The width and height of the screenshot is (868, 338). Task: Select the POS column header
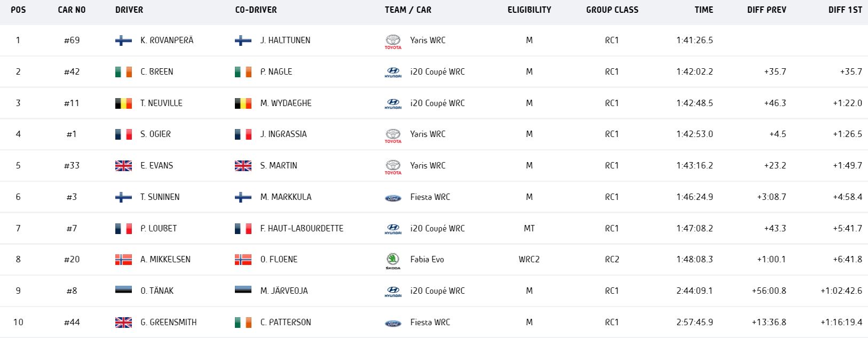coord(18,10)
